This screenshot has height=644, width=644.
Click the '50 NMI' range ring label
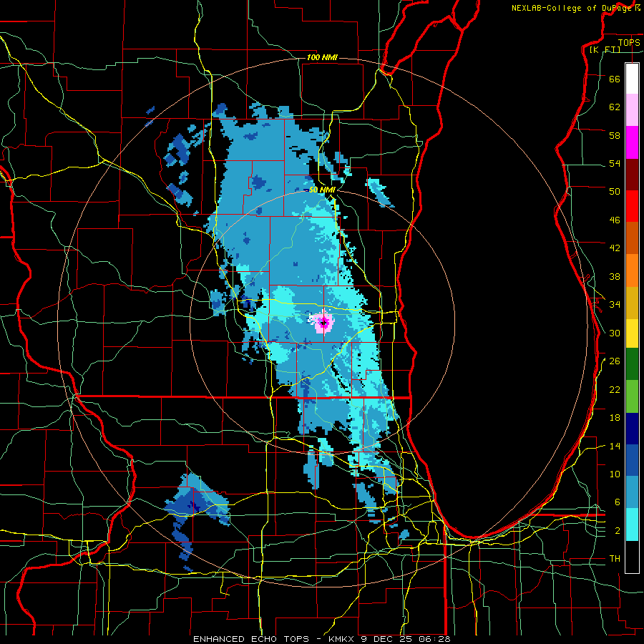point(322,190)
